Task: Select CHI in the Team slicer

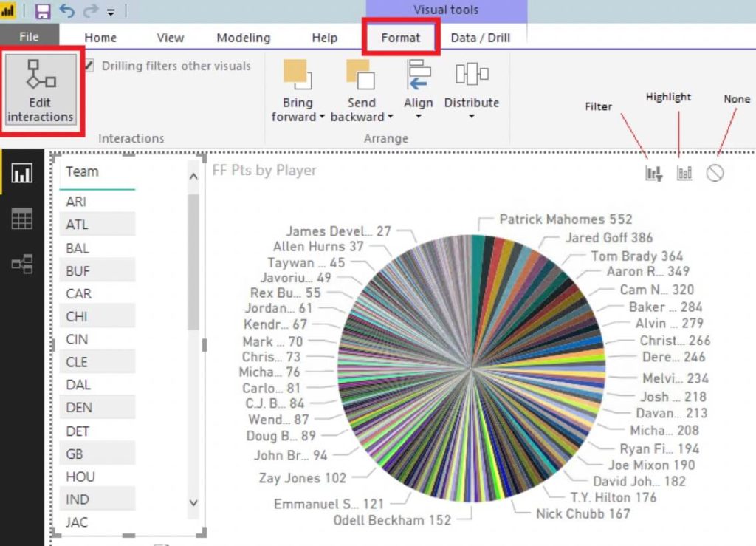Action: (97, 316)
